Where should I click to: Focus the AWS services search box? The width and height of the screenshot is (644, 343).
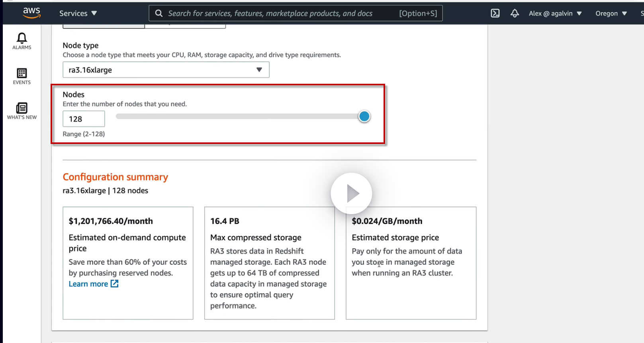(296, 13)
